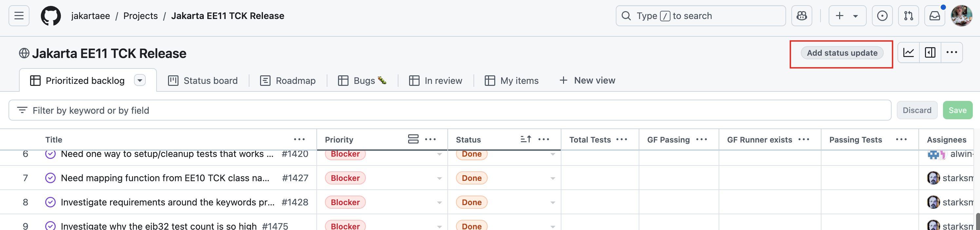This screenshot has height=230, width=980.
Task: Open project Insights chart icon
Action: point(909,52)
